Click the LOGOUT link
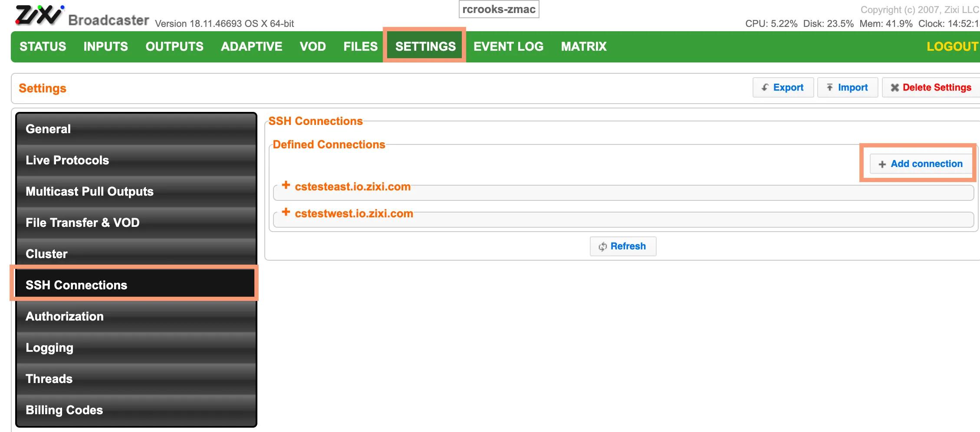This screenshot has width=980, height=432. point(953,46)
